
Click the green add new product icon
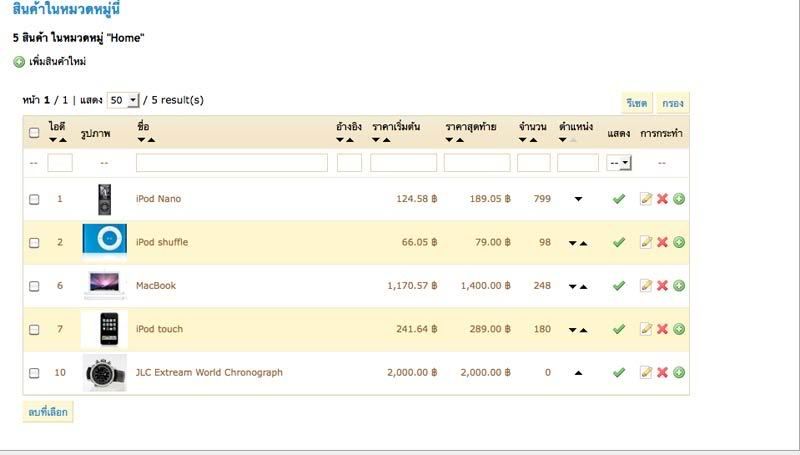(19, 62)
